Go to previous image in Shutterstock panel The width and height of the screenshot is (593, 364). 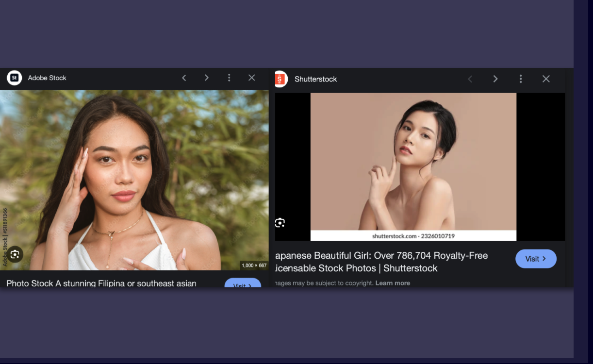(470, 79)
